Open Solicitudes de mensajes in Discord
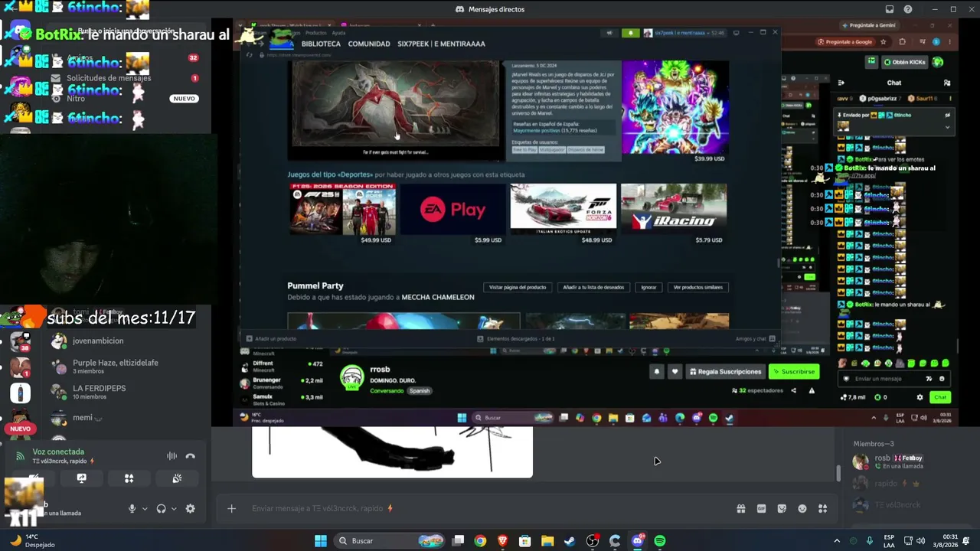Screen dimensions: 980x551 pyautogui.click(x=109, y=78)
